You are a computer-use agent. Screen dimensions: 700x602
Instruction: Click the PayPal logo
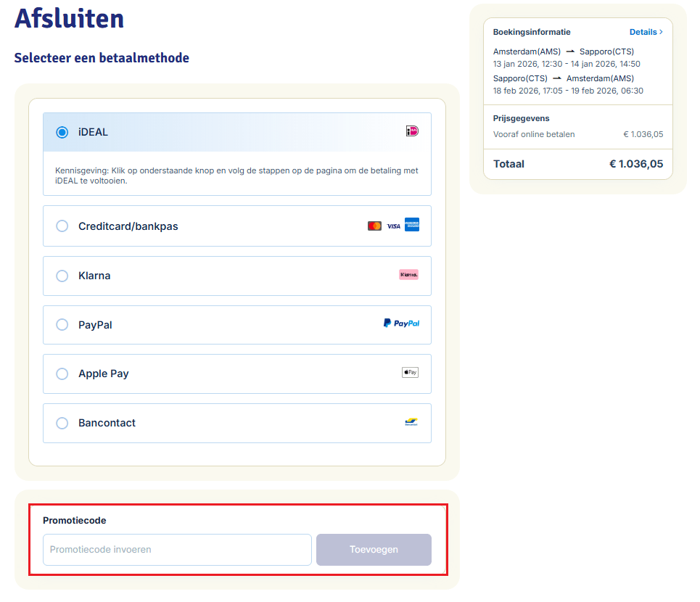(401, 323)
